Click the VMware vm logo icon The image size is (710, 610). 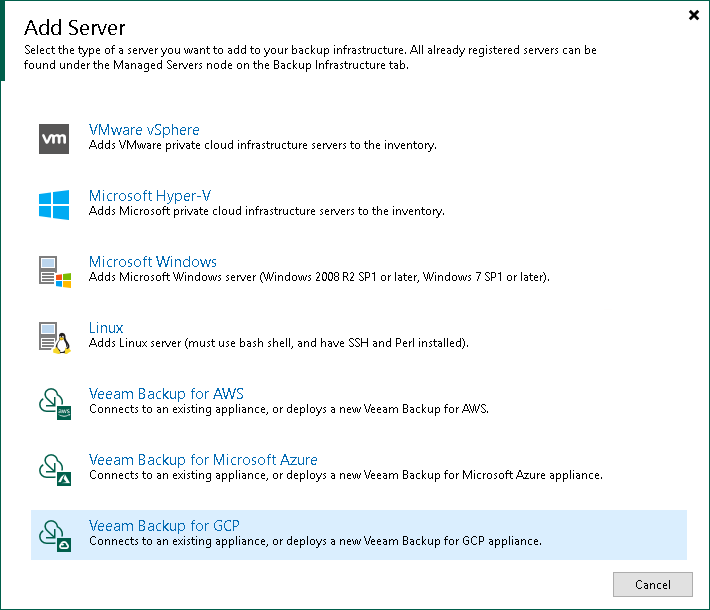click(x=54, y=139)
